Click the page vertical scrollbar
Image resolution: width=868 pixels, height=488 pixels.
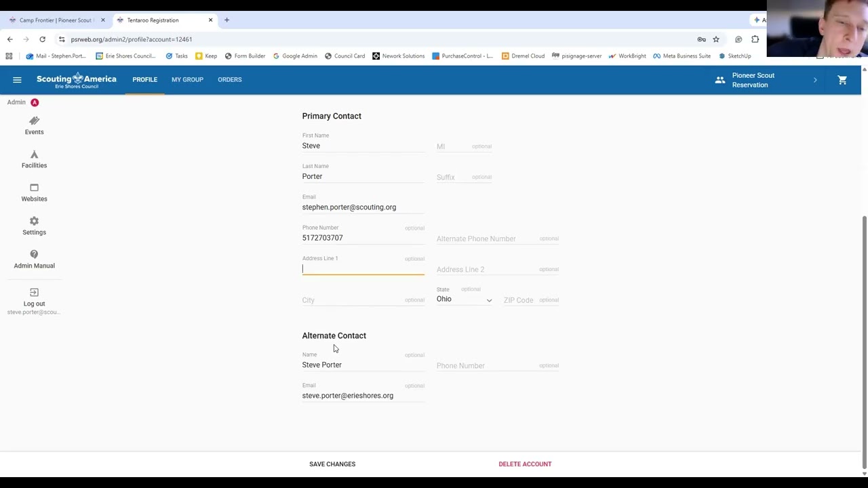point(864,342)
